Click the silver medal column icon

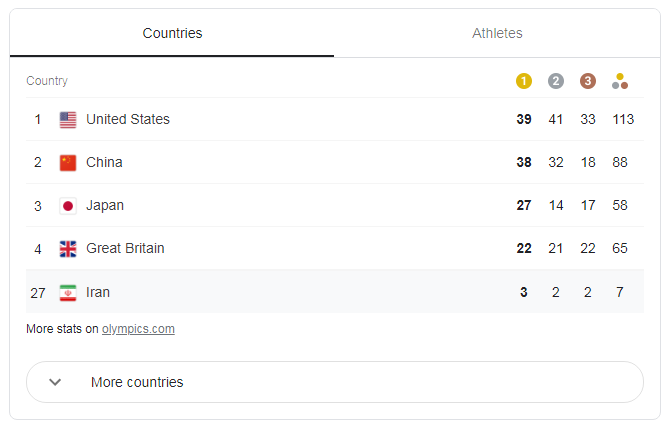click(x=556, y=81)
